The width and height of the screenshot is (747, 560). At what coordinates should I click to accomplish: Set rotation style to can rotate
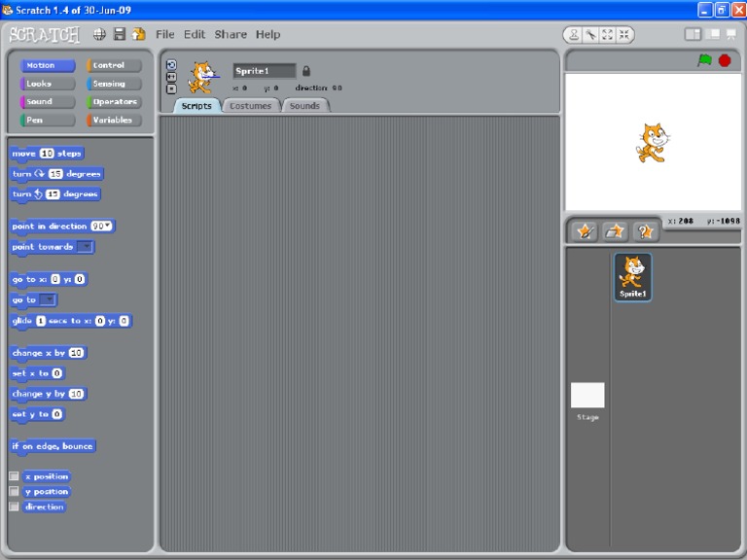tap(171, 65)
